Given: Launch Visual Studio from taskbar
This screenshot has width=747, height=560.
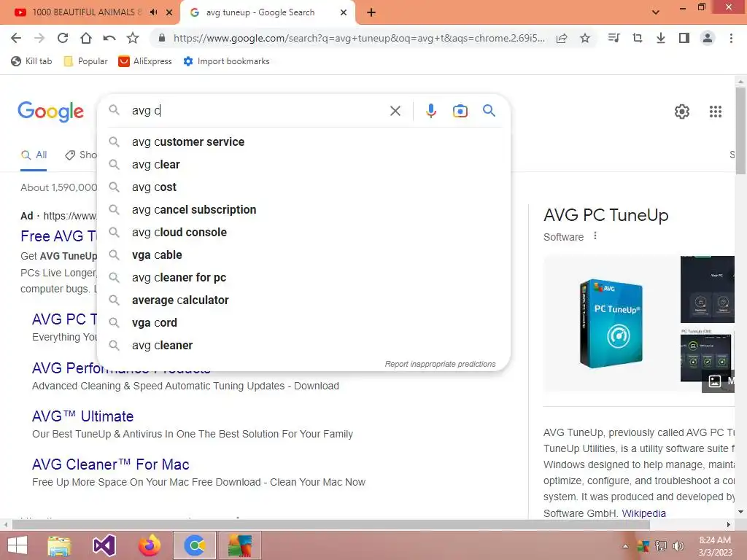Looking at the screenshot, I should [x=104, y=545].
